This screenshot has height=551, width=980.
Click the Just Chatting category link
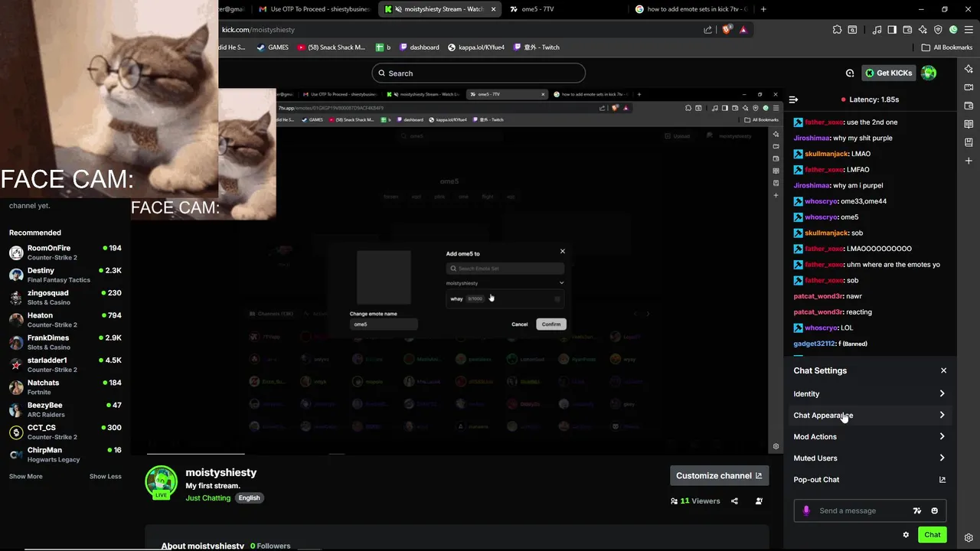(x=207, y=498)
